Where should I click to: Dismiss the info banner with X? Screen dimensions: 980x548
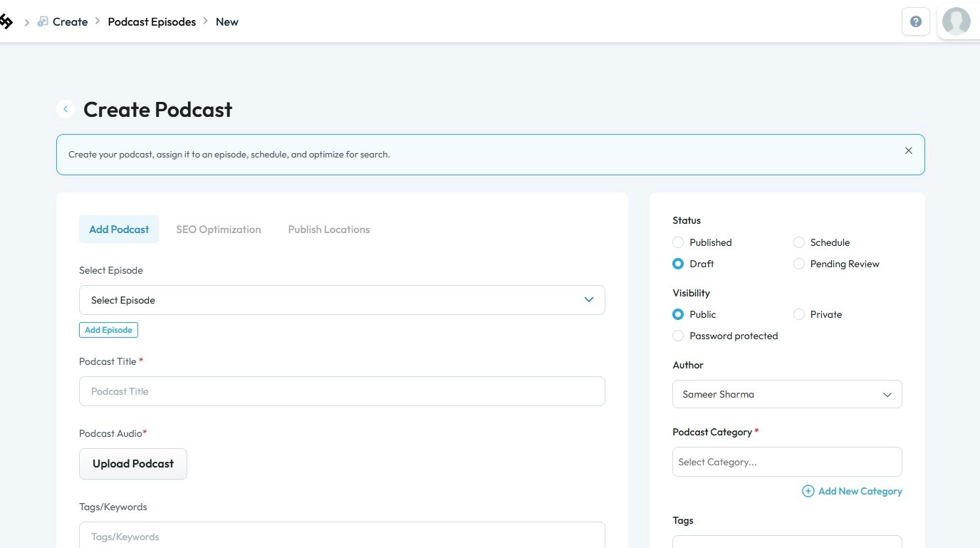point(908,150)
